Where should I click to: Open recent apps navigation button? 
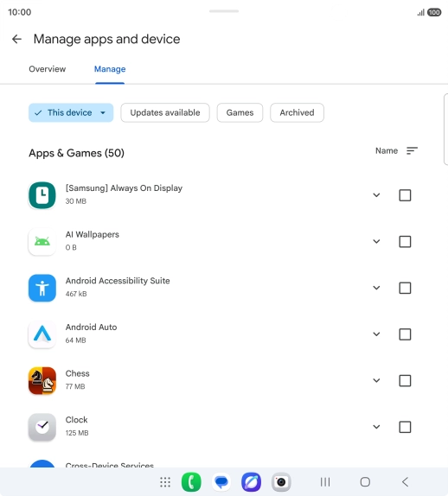(325, 482)
